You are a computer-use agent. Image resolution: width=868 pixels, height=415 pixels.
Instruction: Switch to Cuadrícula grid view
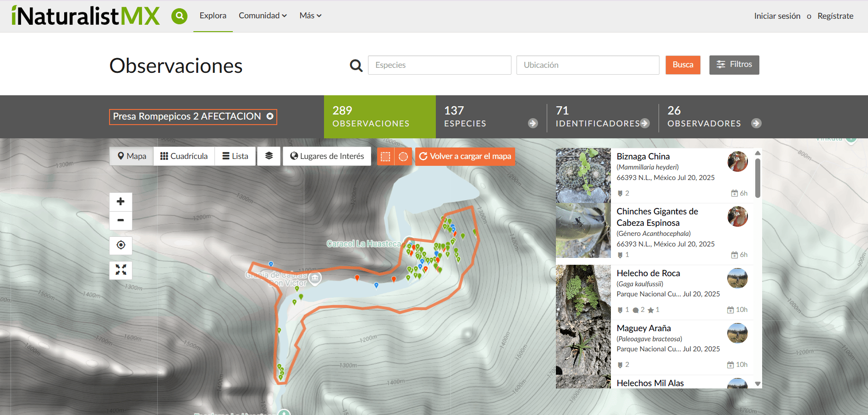pyautogui.click(x=184, y=156)
